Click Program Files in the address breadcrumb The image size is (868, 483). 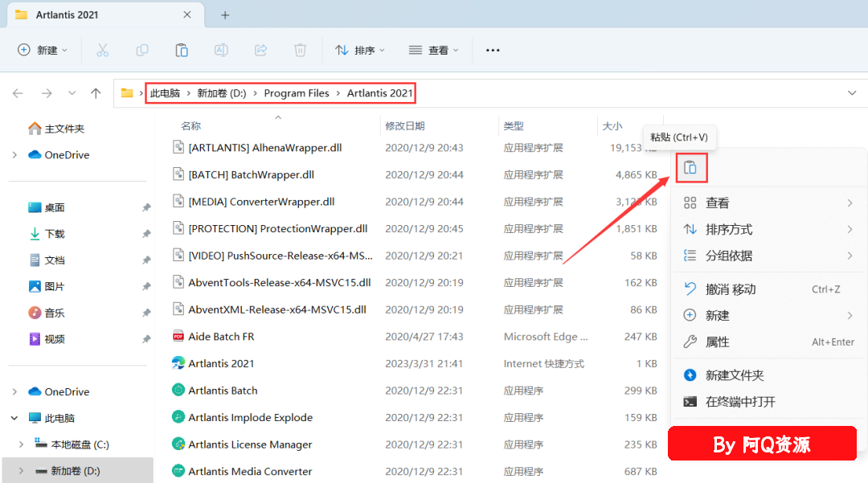(x=296, y=93)
